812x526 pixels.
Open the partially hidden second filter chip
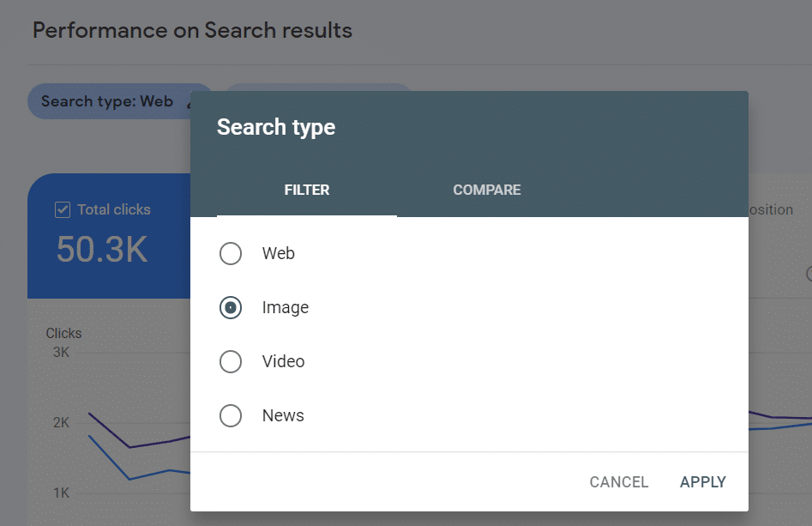point(318,87)
